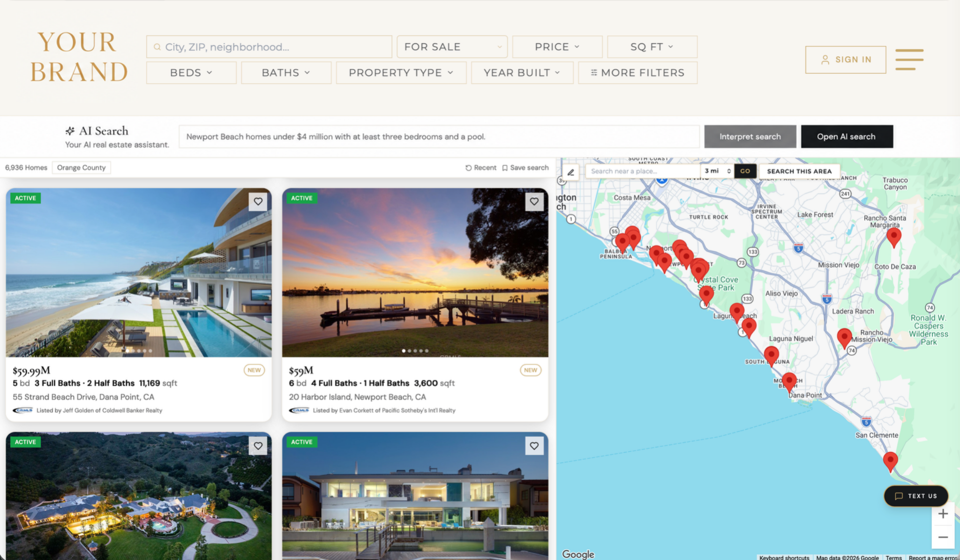The image size is (960, 560).
Task: Click the map pin at South Laguna
Action: [771, 355]
